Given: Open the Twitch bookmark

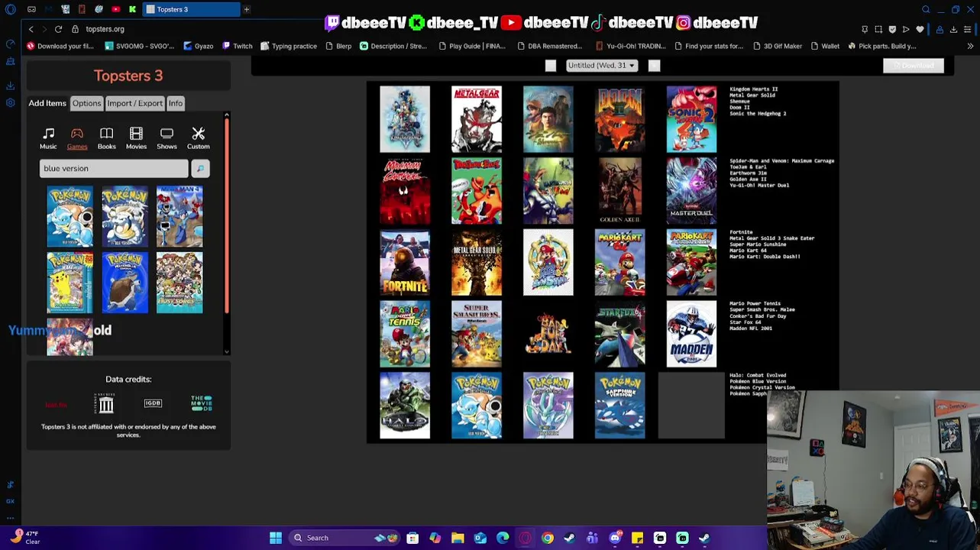Looking at the screenshot, I should pyautogui.click(x=238, y=46).
